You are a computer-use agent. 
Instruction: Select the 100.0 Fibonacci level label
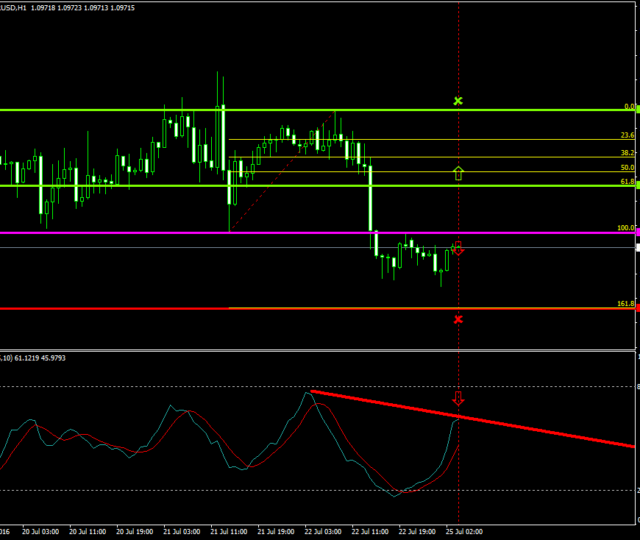tap(626, 228)
